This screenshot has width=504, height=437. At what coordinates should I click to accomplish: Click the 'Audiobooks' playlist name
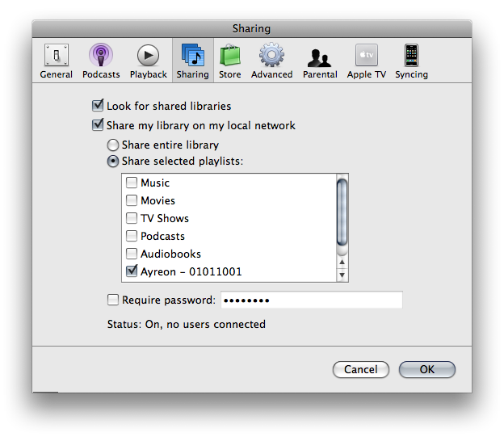click(170, 254)
